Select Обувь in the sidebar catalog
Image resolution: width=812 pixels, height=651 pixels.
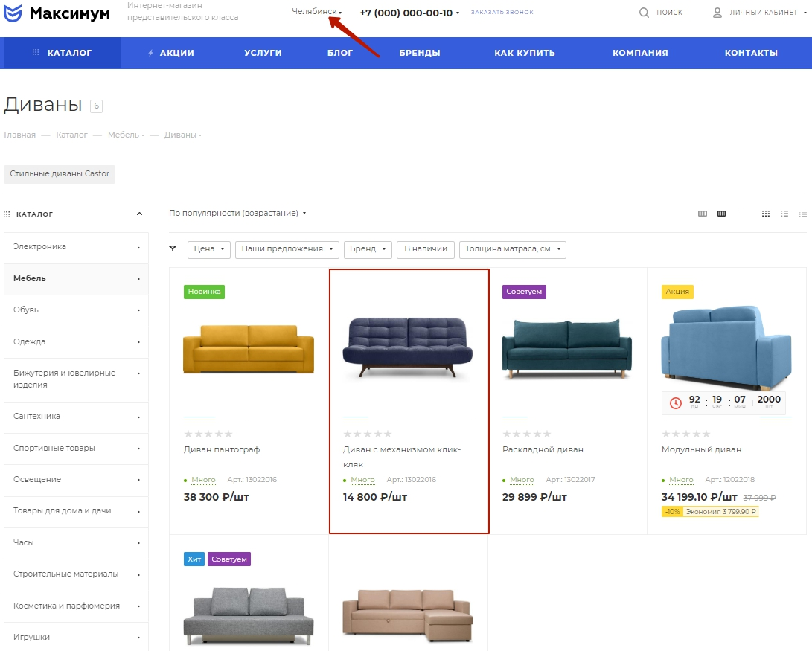pos(76,310)
